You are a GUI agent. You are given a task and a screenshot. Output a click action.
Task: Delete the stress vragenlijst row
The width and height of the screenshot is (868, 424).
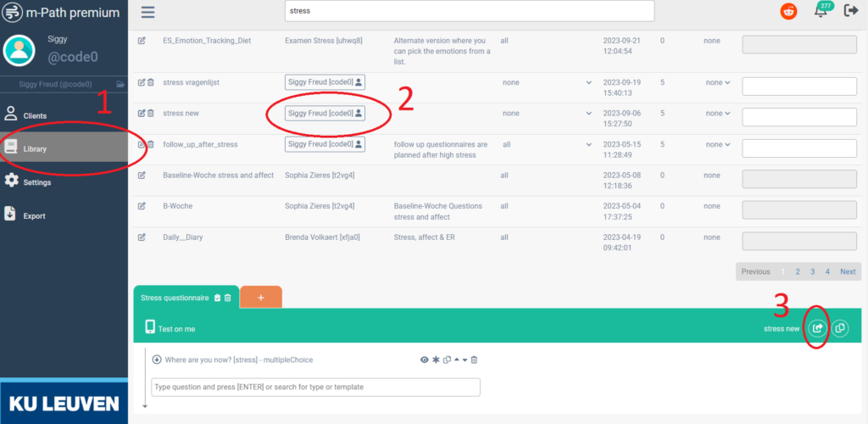tap(151, 83)
